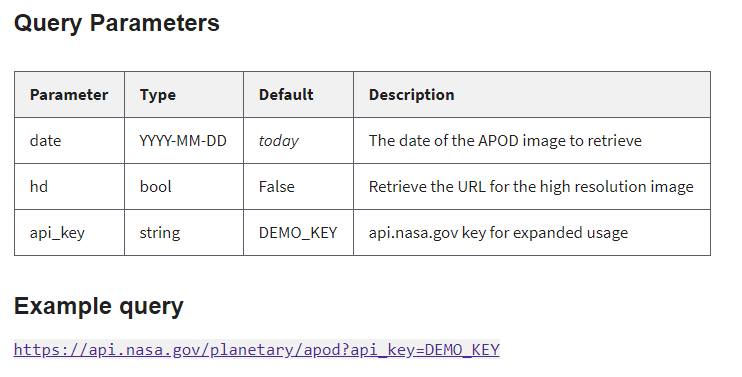The image size is (742, 377).
Task: Click the high resolution image description
Action: click(531, 187)
